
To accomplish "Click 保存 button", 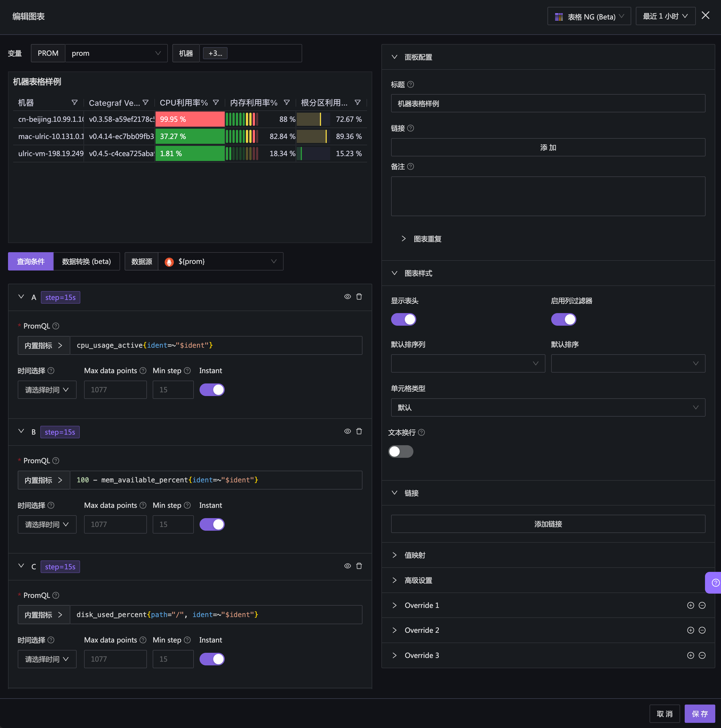I will click(x=699, y=714).
